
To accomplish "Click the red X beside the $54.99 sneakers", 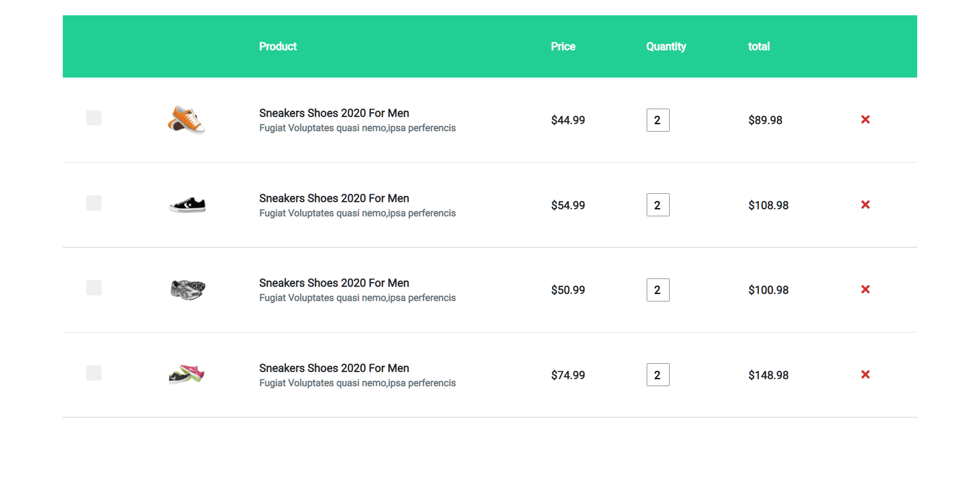I will [x=866, y=205].
